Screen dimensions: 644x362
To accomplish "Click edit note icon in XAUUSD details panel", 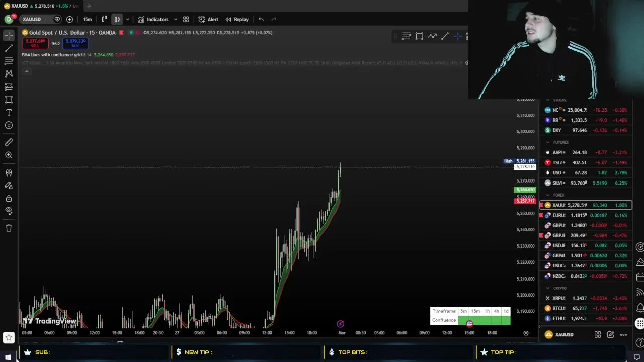I will pos(610,335).
